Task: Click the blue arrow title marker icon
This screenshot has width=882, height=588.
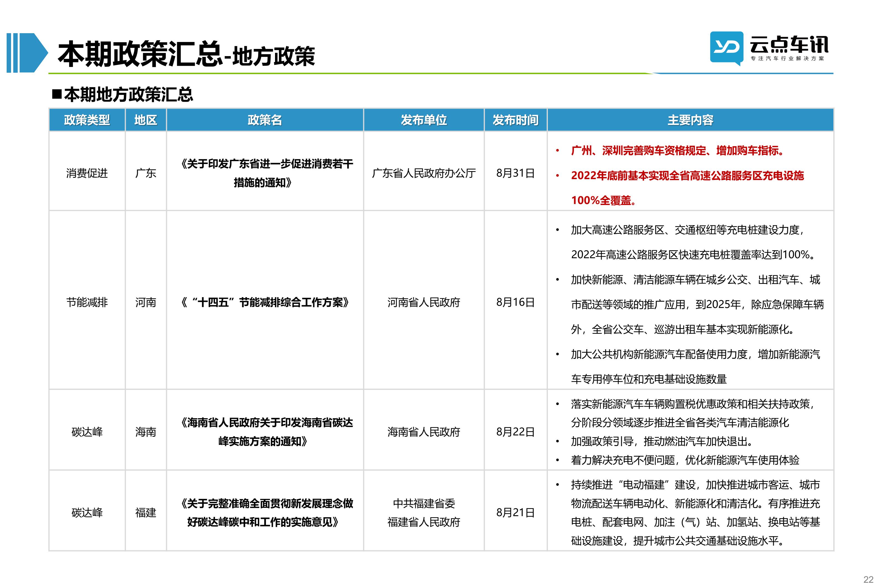Action: (x=27, y=53)
